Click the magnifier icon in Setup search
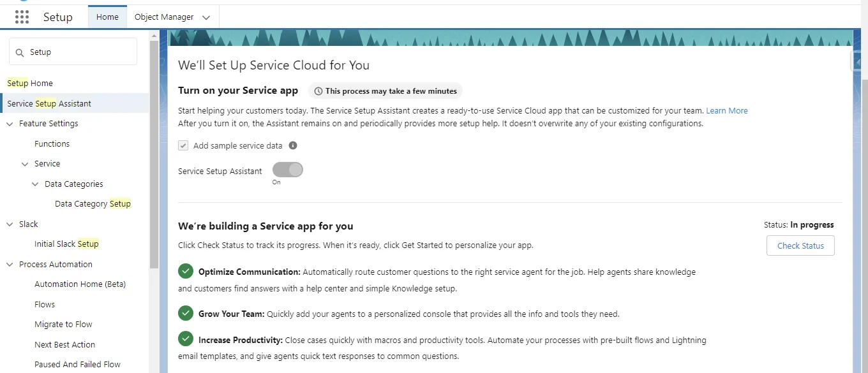The height and width of the screenshot is (373, 868). tap(19, 51)
